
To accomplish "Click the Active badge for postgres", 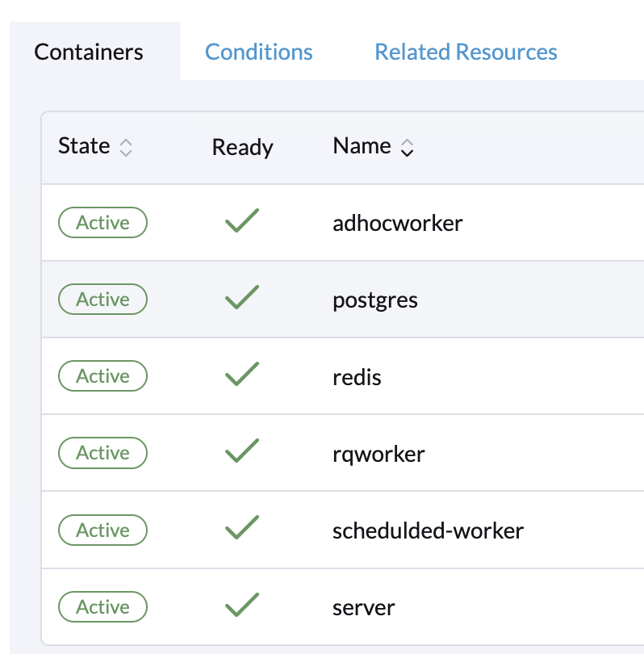I will tap(102, 300).
